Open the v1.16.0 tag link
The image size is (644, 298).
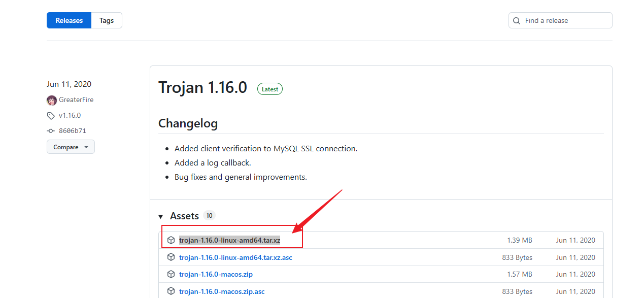coord(70,115)
